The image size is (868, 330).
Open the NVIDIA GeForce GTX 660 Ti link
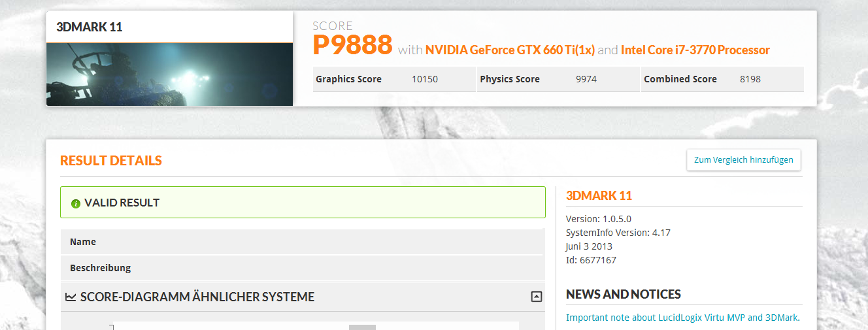point(510,50)
